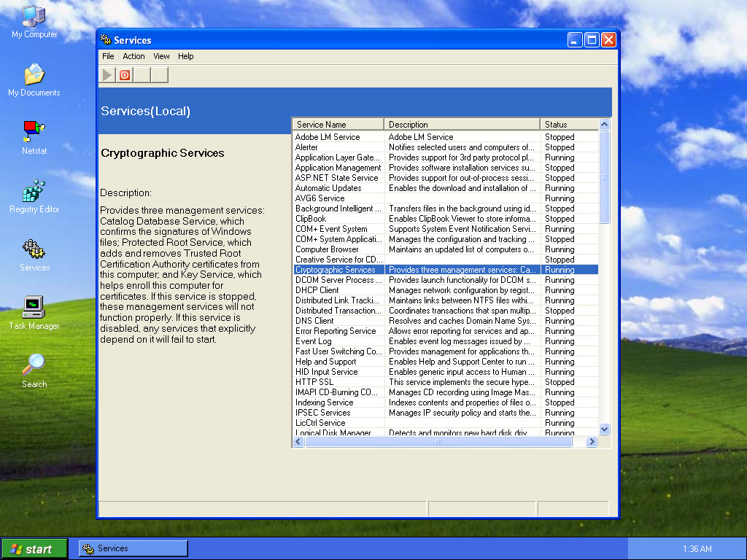The height and width of the screenshot is (560, 747).
Task: Launch Task Manager desktop icon
Action: point(34,314)
